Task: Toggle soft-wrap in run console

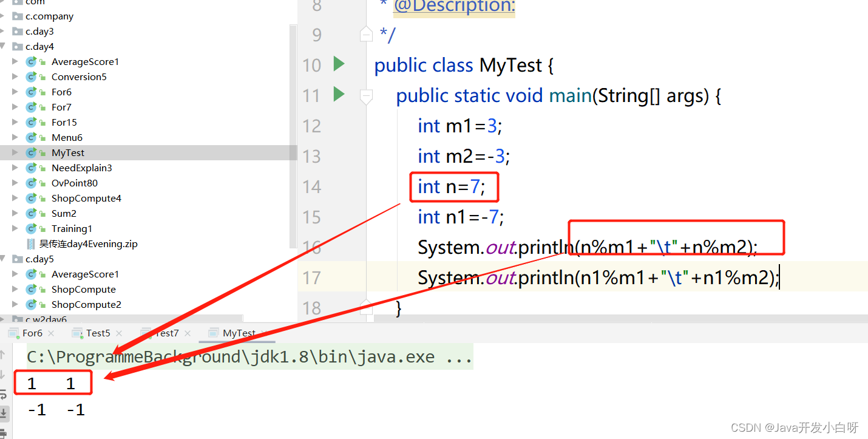Action: click(x=4, y=395)
